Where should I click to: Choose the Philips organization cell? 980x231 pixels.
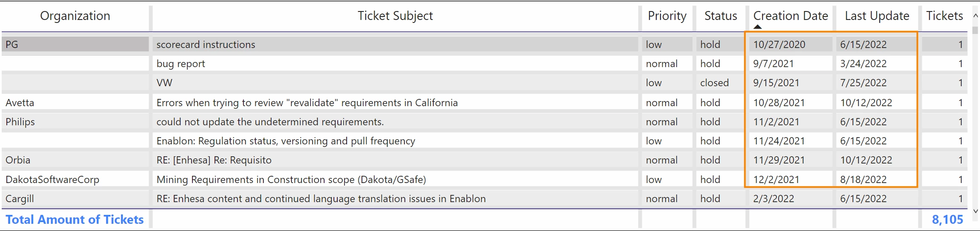tap(20, 122)
